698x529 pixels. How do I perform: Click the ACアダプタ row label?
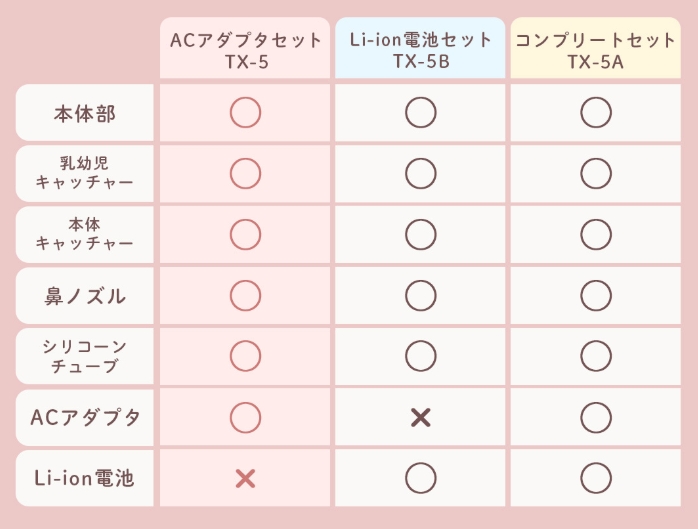(85, 417)
